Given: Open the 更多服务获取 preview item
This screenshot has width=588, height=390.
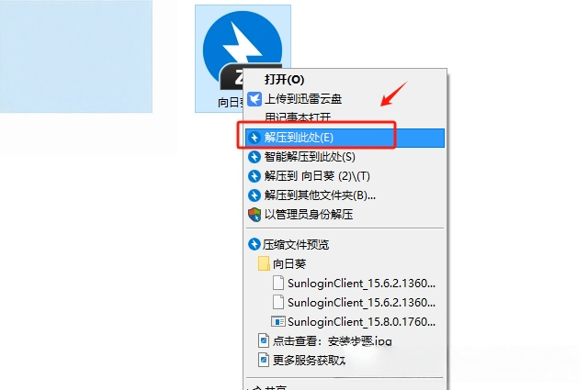Looking at the screenshot, I should point(309,361).
